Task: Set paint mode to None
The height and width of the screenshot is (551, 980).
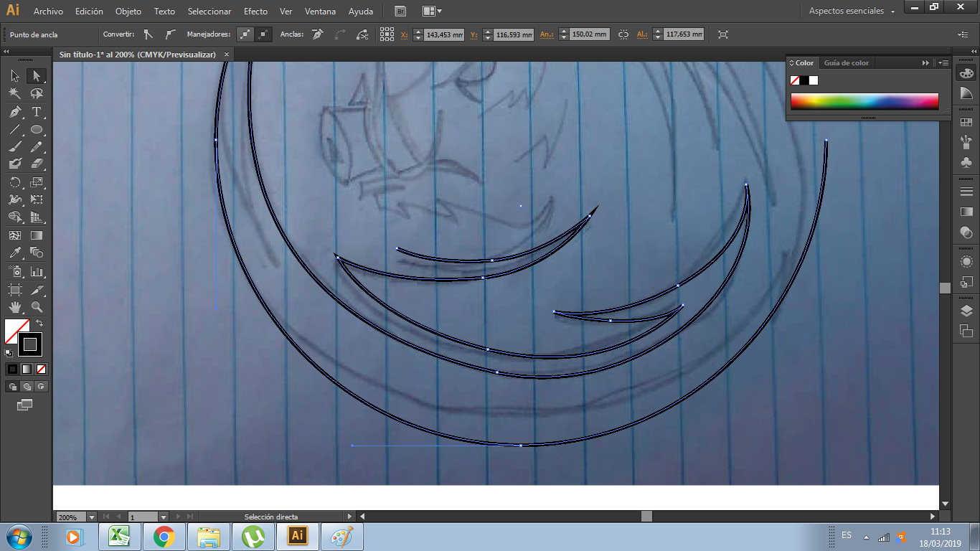Action: click(41, 369)
